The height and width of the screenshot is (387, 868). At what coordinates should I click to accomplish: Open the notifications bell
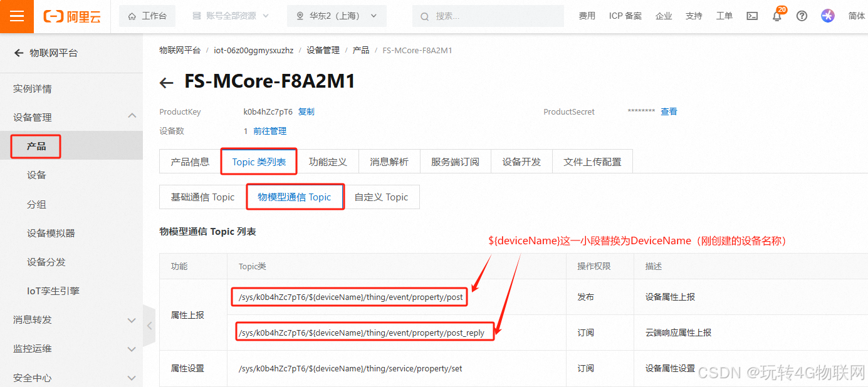777,16
